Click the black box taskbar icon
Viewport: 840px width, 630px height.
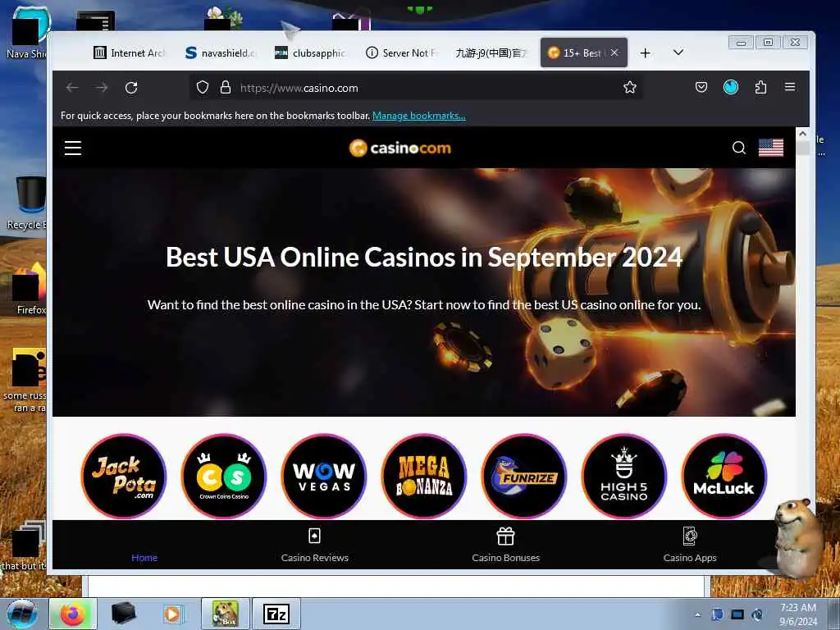click(123, 614)
